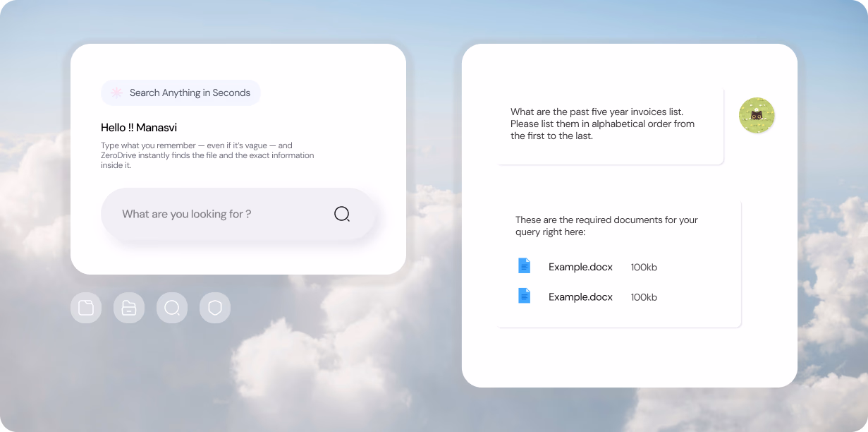Open the Search Anything in Seconds pill
Viewport: 868px width, 432px height.
point(181,92)
